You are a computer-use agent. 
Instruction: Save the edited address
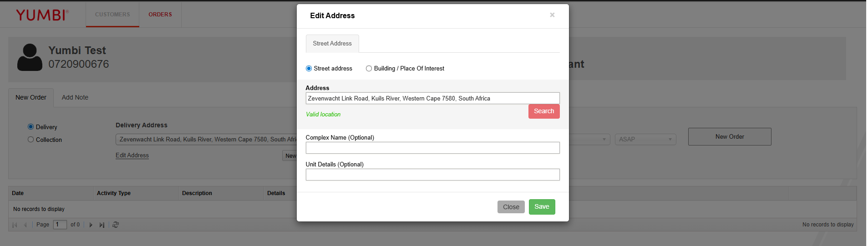542,207
